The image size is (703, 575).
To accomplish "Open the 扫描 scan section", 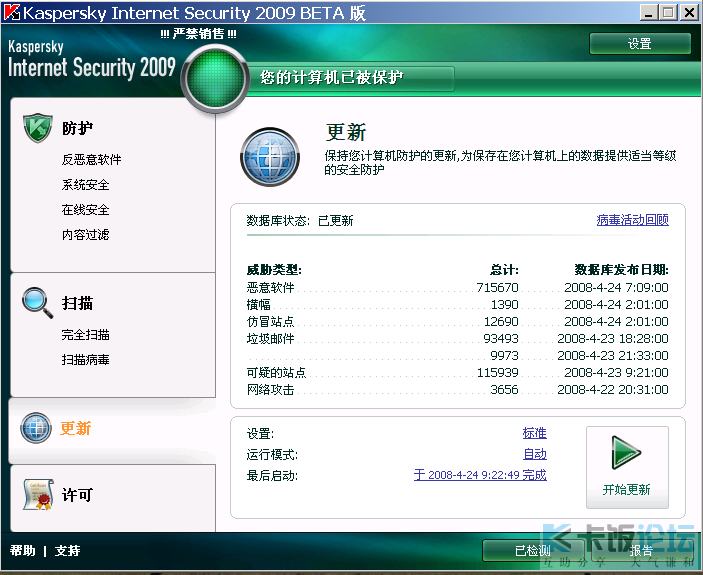I will click(x=77, y=303).
